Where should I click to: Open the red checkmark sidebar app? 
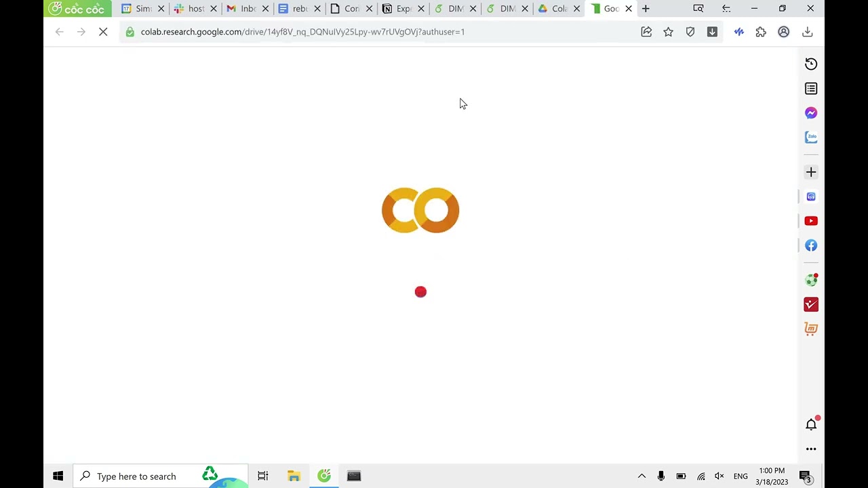click(811, 304)
